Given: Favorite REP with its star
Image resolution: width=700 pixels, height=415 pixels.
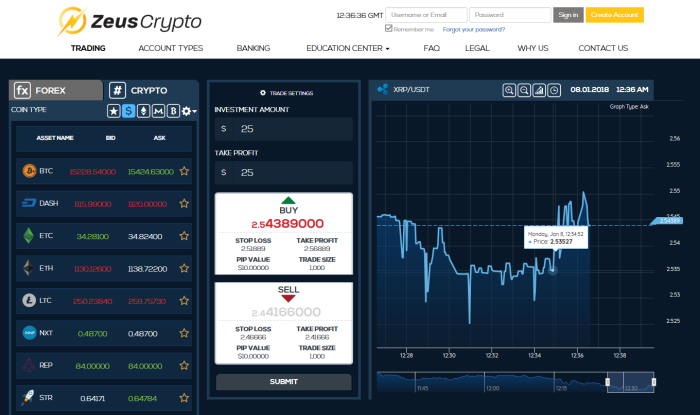Looking at the screenshot, I should click(184, 365).
